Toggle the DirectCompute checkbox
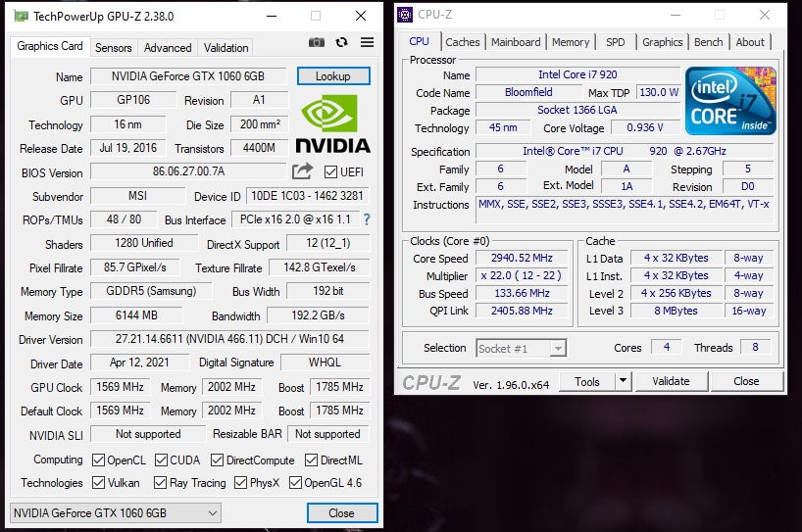 (x=218, y=460)
